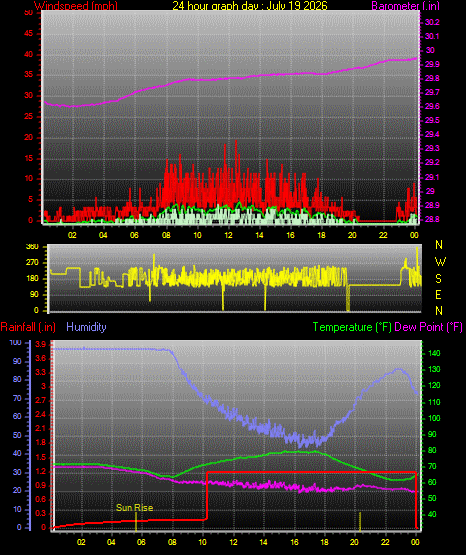Click the 270 wind direction axis value
The width and height of the screenshot is (466, 555).
pyautogui.click(x=32, y=263)
